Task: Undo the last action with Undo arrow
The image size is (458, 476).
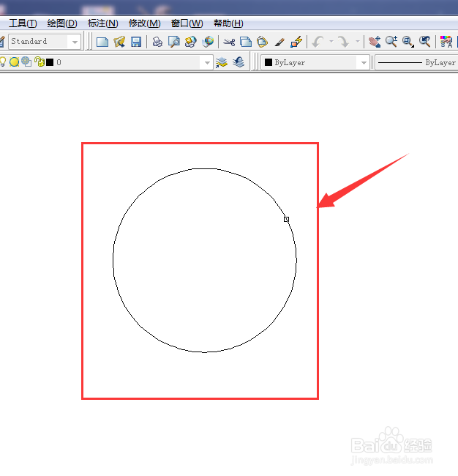Action: pyautogui.click(x=318, y=42)
